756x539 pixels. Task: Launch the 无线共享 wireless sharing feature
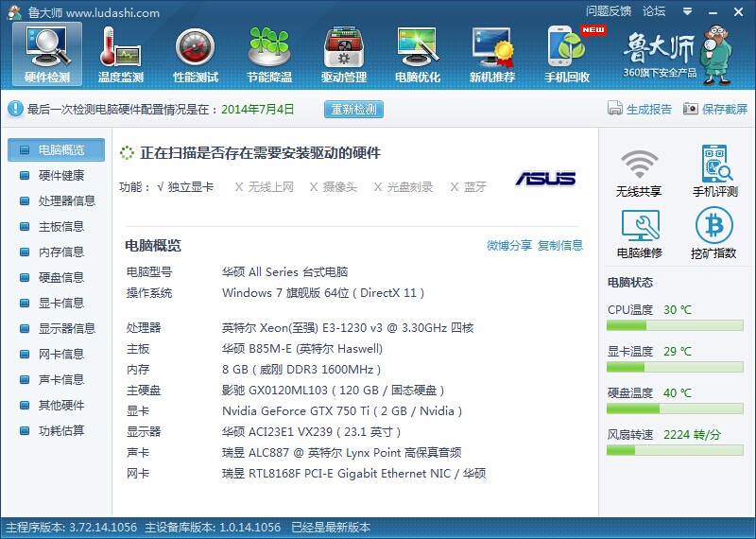pyautogui.click(x=639, y=172)
